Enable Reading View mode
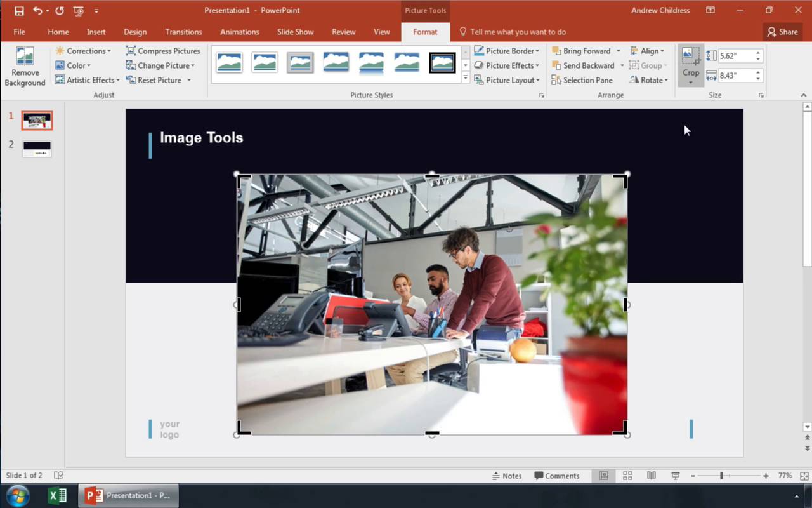The height and width of the screenshot is (508, 812). click(652, 475)
